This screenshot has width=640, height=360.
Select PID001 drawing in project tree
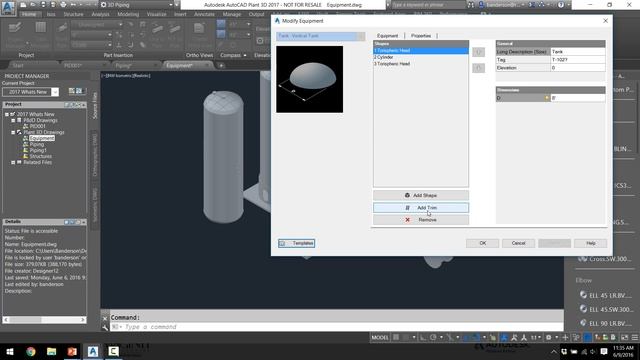(38, 127)
